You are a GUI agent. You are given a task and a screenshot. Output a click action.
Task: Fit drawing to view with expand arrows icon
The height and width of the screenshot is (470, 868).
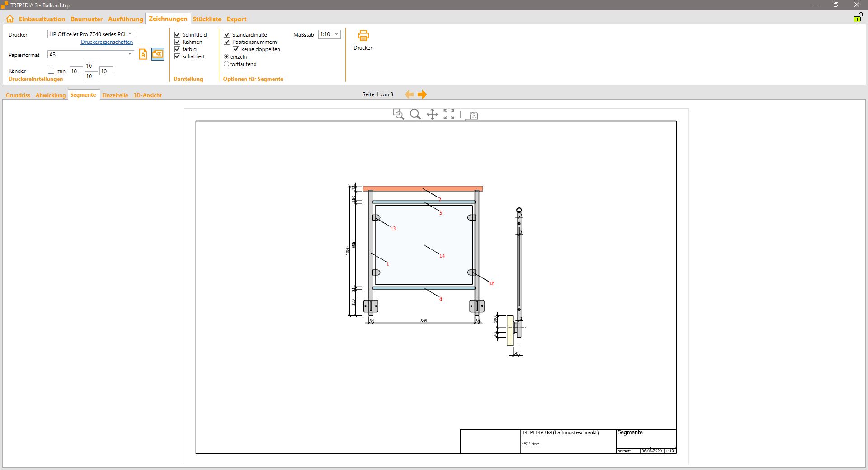[x=449, y=115]
